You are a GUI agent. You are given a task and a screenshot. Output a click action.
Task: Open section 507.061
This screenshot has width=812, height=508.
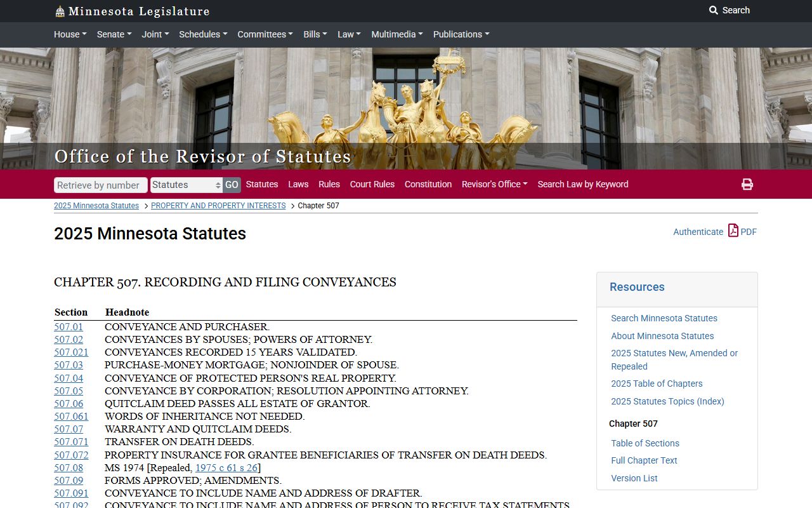coord(71,417)
